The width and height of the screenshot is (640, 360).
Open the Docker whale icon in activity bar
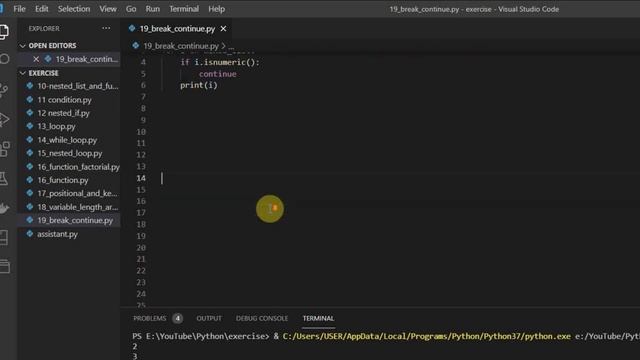click(4, 208)
